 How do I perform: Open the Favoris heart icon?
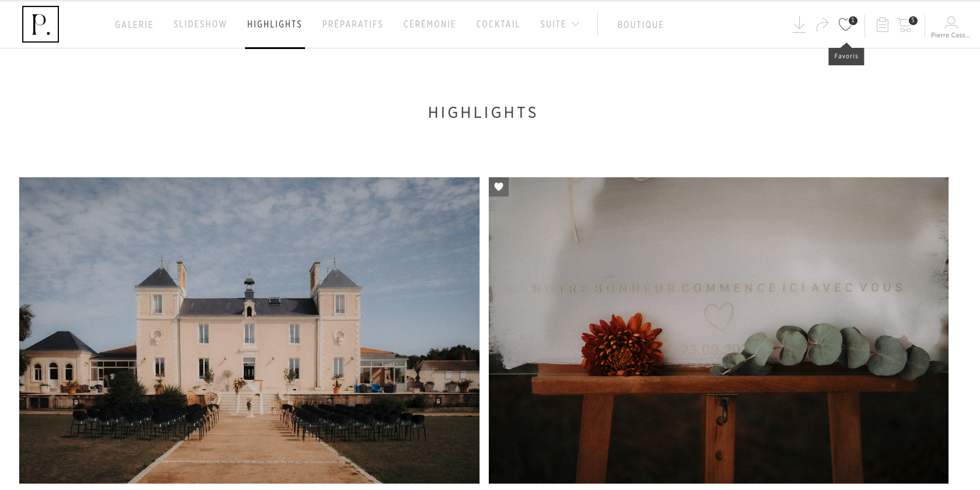(x=846, y=24)
